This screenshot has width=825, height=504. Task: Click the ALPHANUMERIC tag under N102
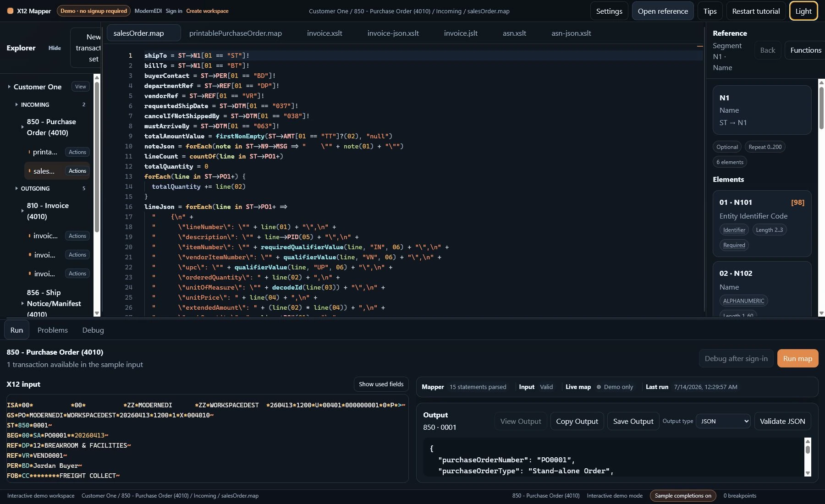pos(743,301)
